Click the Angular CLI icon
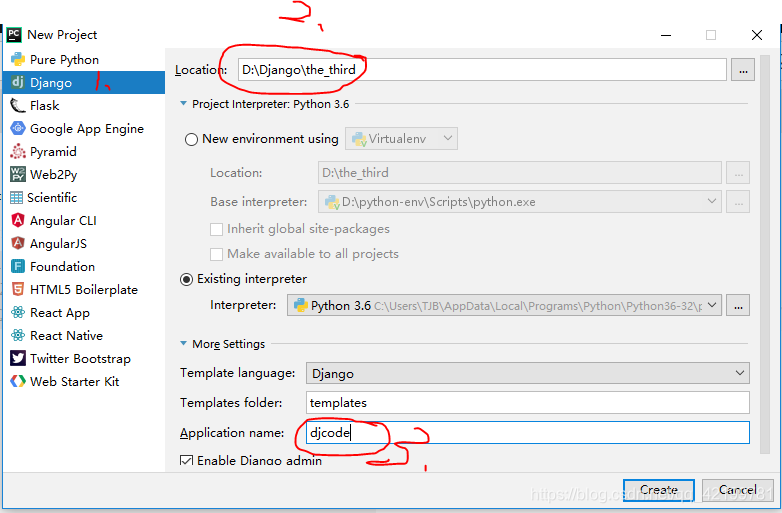 coord(18,220)
